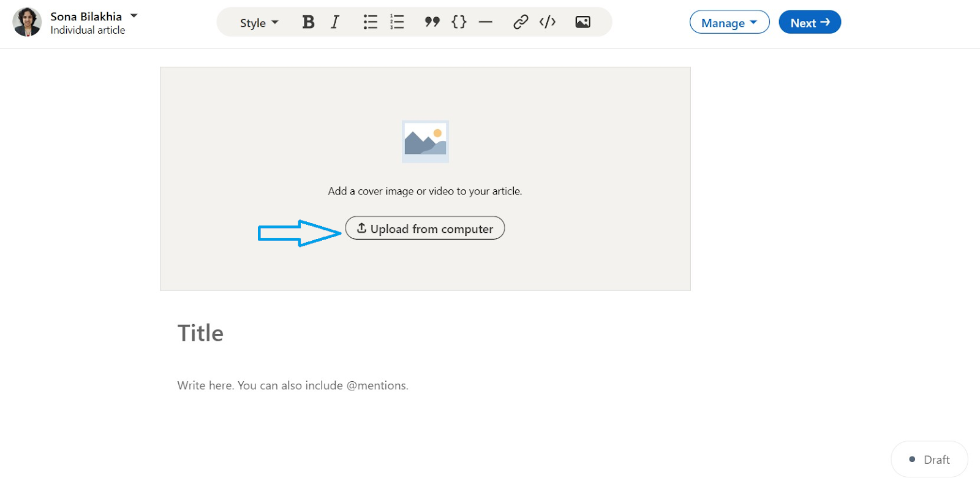Screen dimensions: 980x478
Task: Click 'Add a cover image or video' text
Action: (x=425, y=191)
